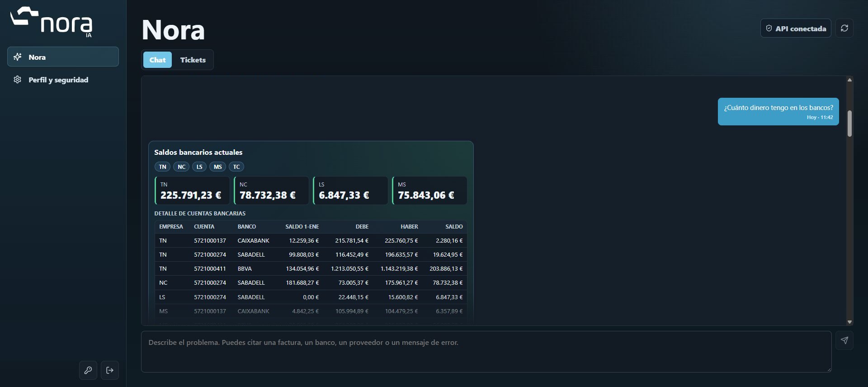The image size is (868, 387).
Task: Click the TN balance card 225.791,23 €
Action: coord(192,191)
